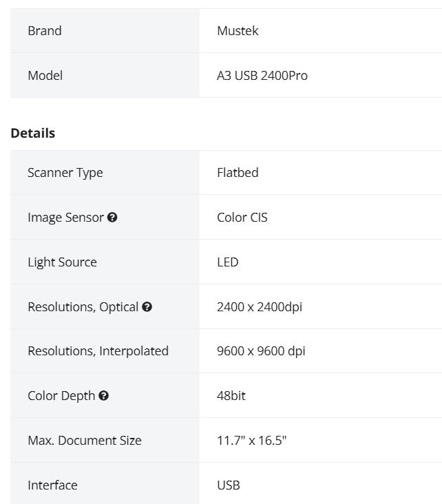
Task: Click the 48bit color depth value
Action: click(231, 396)
